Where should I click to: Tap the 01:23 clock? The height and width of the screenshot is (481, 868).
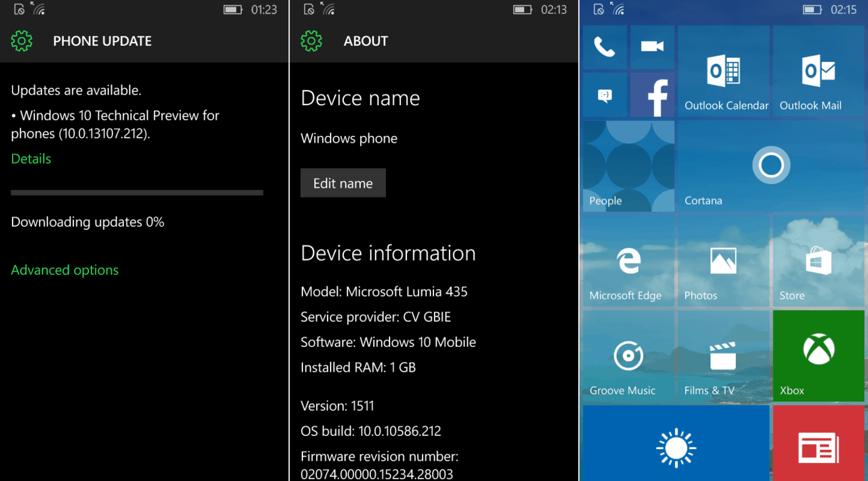point(264,9)
